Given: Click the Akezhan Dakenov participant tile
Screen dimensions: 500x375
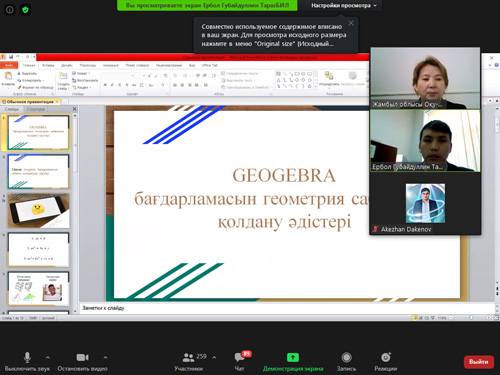Looking at the screenshot, I should (x=425, y=203).
